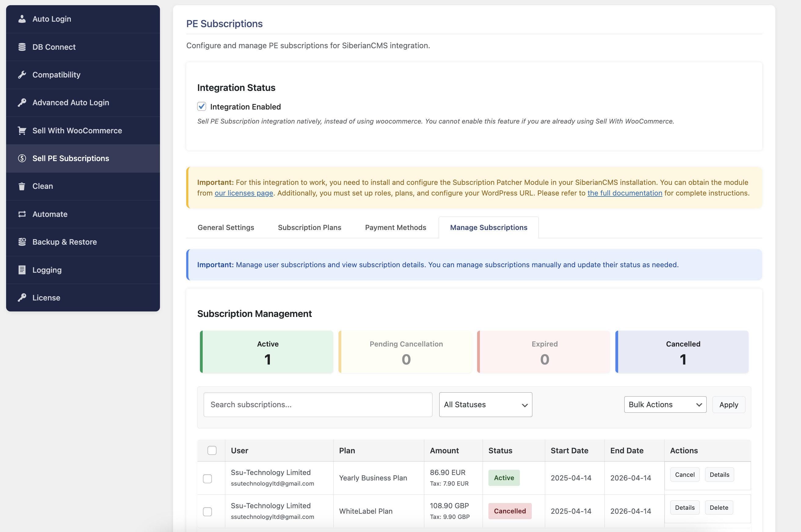Click the Backup & Restore icon
The width and height of the screenshot is (801, 532).
pyautogui.click(x=22, y=242)
